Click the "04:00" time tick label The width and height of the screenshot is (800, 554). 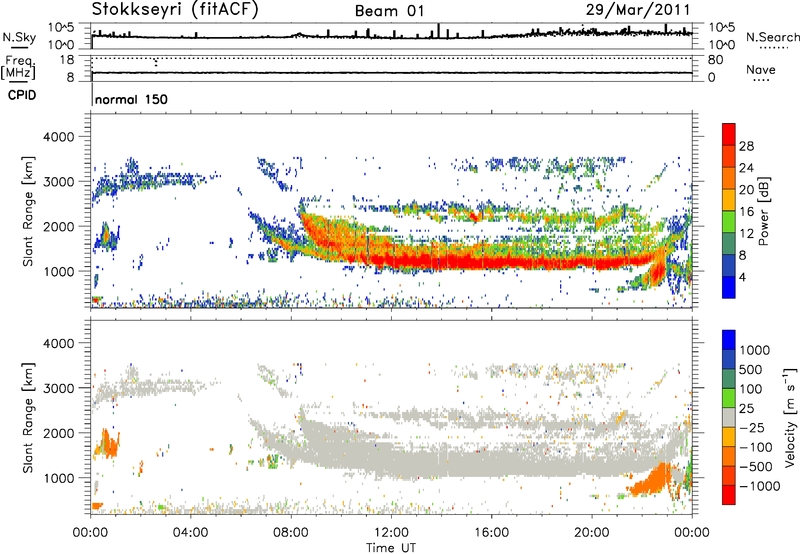pos(190,533)
